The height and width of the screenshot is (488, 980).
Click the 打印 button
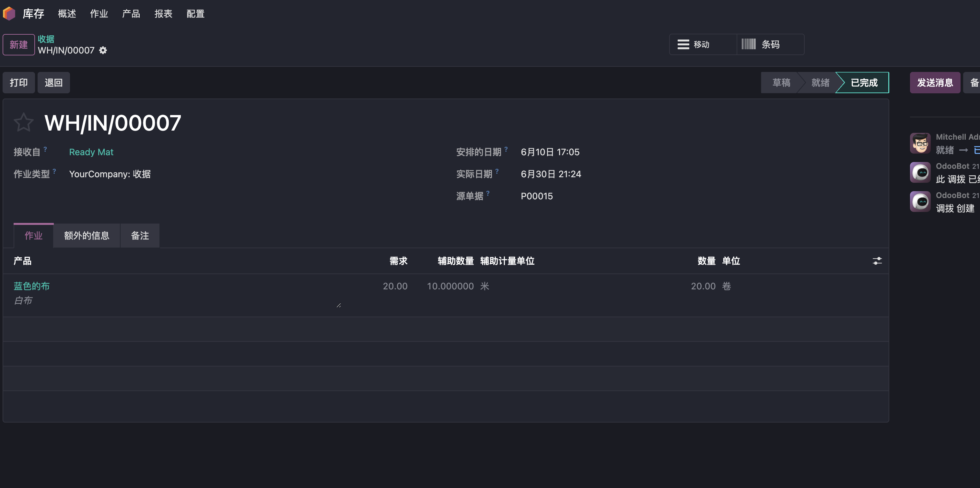pyautogui.click(x=19, y=83)
